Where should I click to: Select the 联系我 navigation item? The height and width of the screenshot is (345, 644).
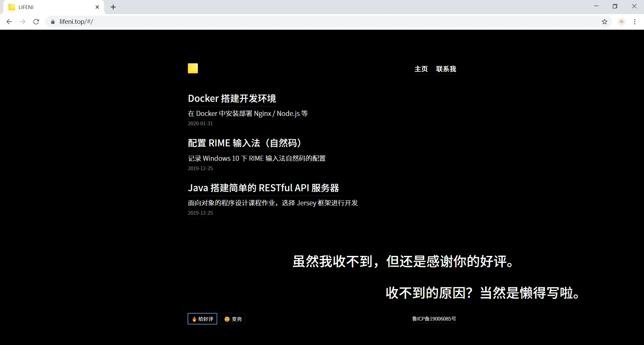tap(446, 69)
